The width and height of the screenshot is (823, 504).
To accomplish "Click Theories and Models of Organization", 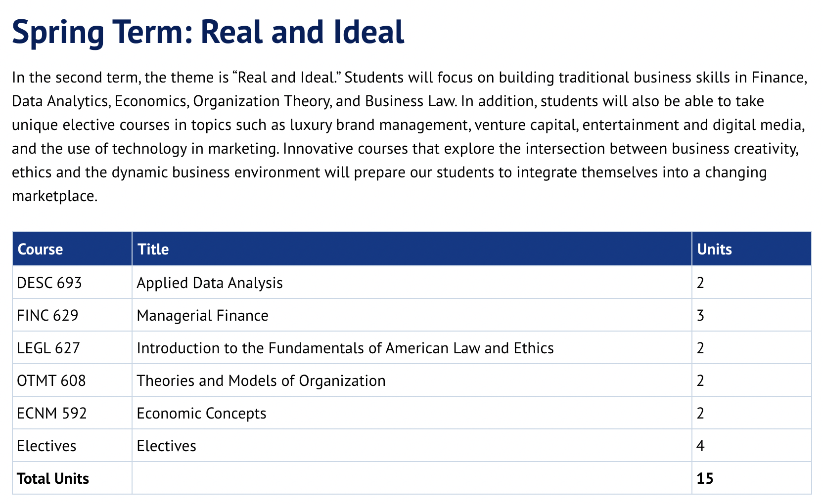I will pos(261,380).
